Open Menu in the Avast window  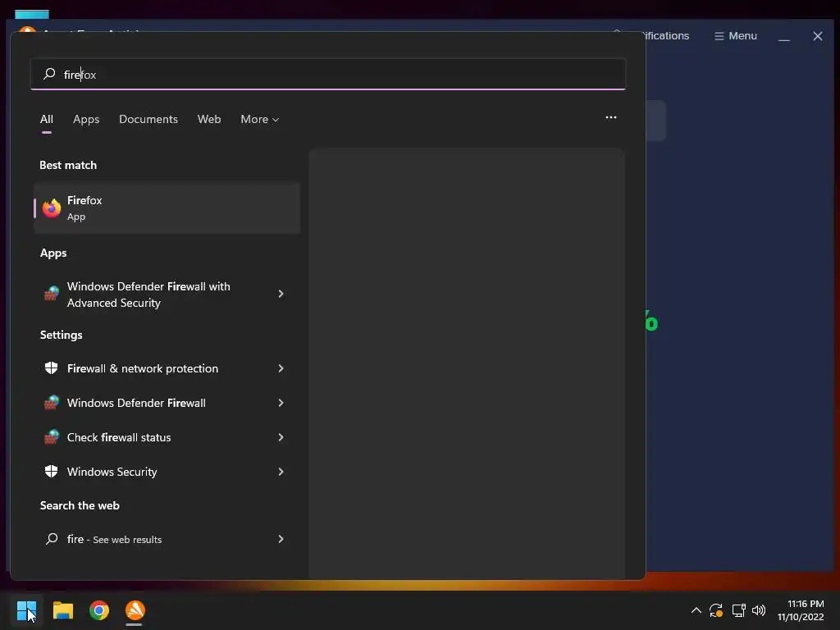tap(736, 36)
